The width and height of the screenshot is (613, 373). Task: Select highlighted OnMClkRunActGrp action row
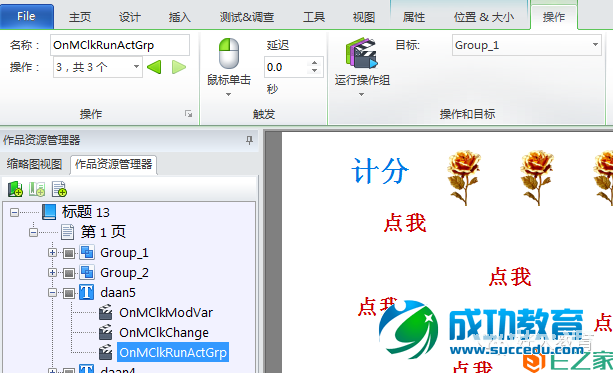(x=173, y=352)
